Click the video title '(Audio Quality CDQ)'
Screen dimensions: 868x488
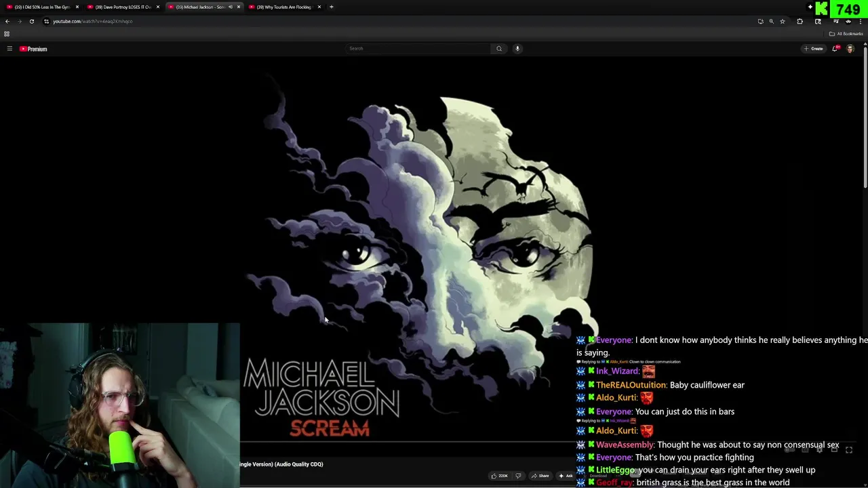pos(299,464)
